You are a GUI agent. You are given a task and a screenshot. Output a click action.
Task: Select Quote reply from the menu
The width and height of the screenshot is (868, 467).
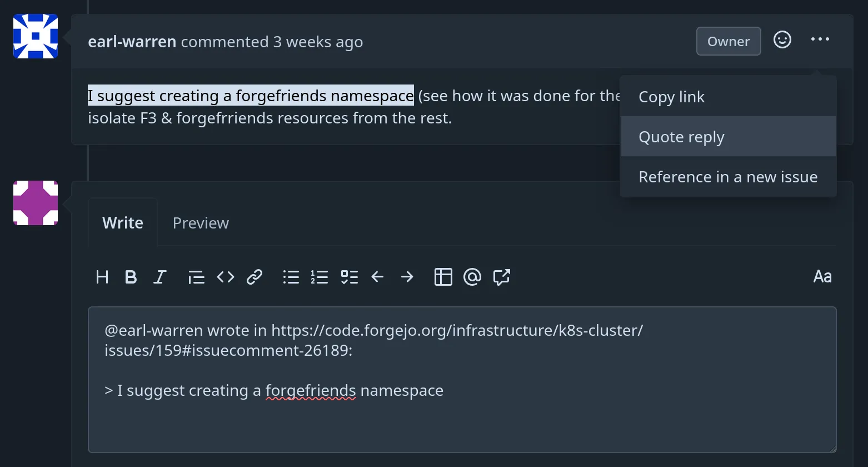click(x=681, y=136)
